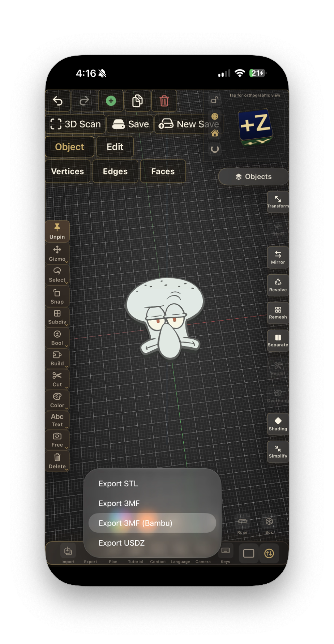This screenshot has height=644, width=334.
Task: Start a 3D Scan
Action: pyautogui.click(x=76, y=124)
